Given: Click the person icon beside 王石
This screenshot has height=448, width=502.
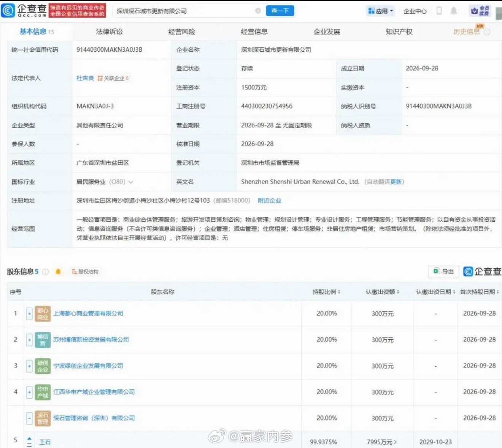Looking at the screenshot, I should pos(29,442).
